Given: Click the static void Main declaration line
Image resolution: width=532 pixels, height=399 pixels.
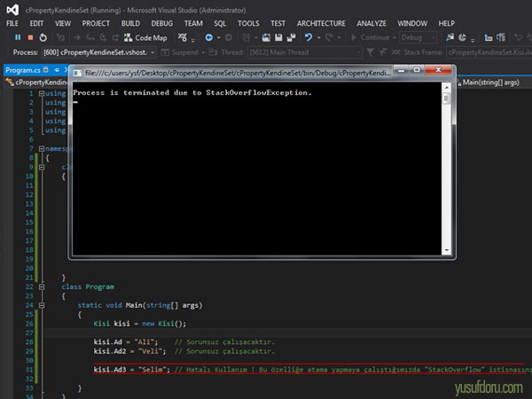Looking at the screenshot, I should (140, 305).
